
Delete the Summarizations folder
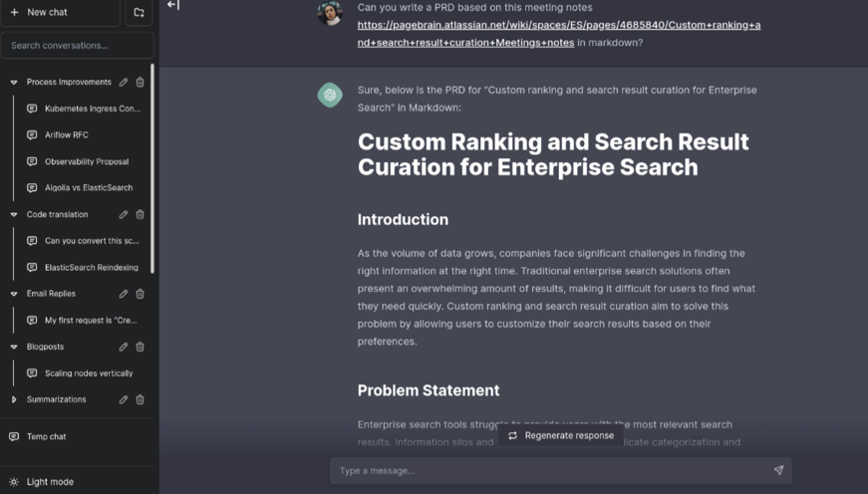[140, 399]
